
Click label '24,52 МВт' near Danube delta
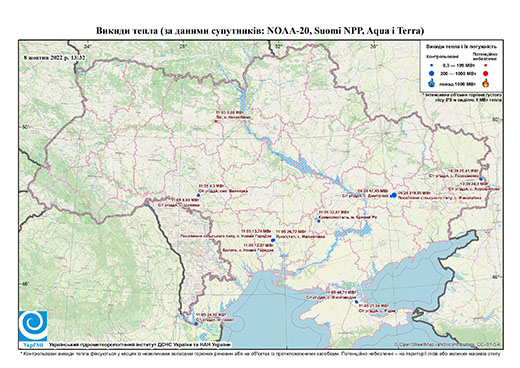coord(211,314)
